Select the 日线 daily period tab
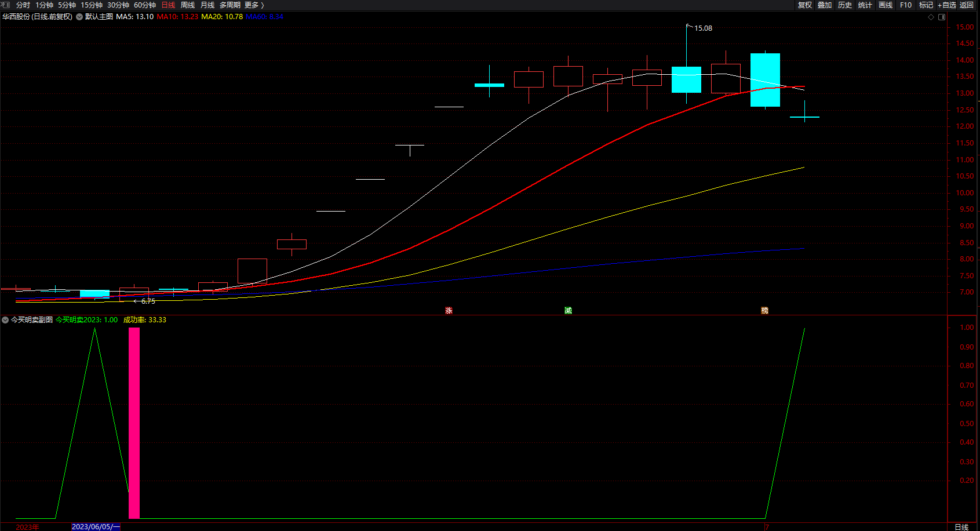Viewport: 980px width, 531px height. tap(168, 5)
